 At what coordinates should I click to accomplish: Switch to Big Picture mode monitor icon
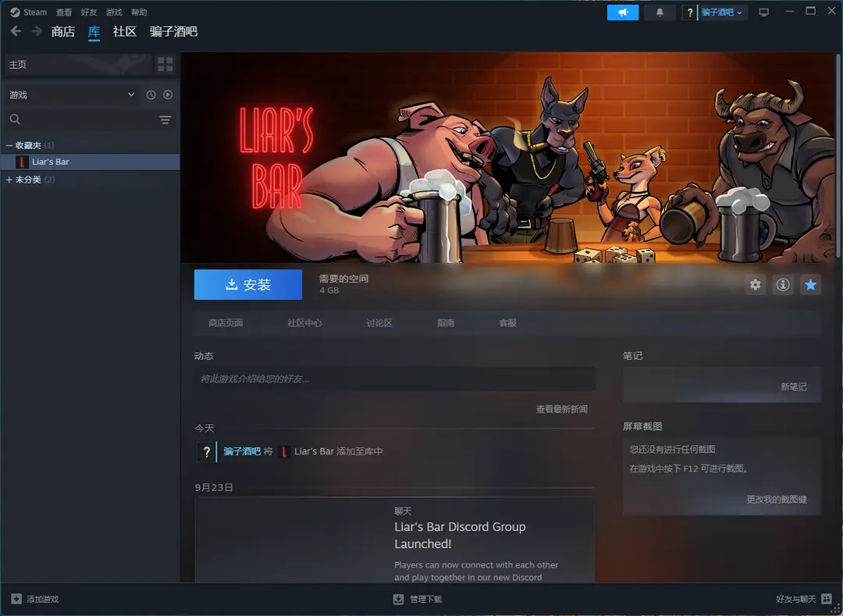click(x=763, y=12)
